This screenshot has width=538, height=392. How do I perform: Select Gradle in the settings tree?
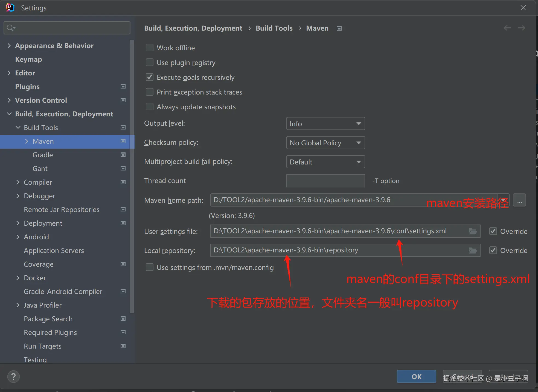tap(43, 155)
